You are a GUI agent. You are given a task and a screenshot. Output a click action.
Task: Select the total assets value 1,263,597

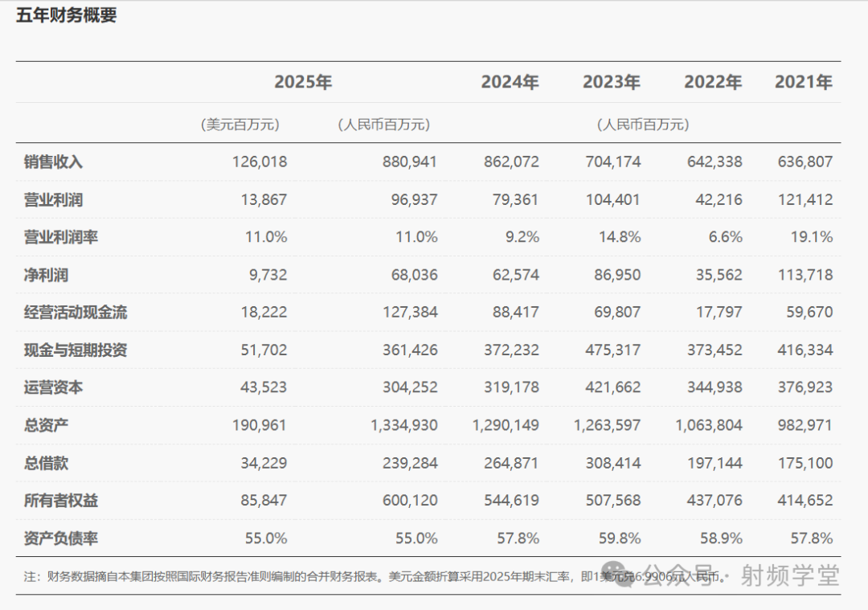[x=608, y=425]
